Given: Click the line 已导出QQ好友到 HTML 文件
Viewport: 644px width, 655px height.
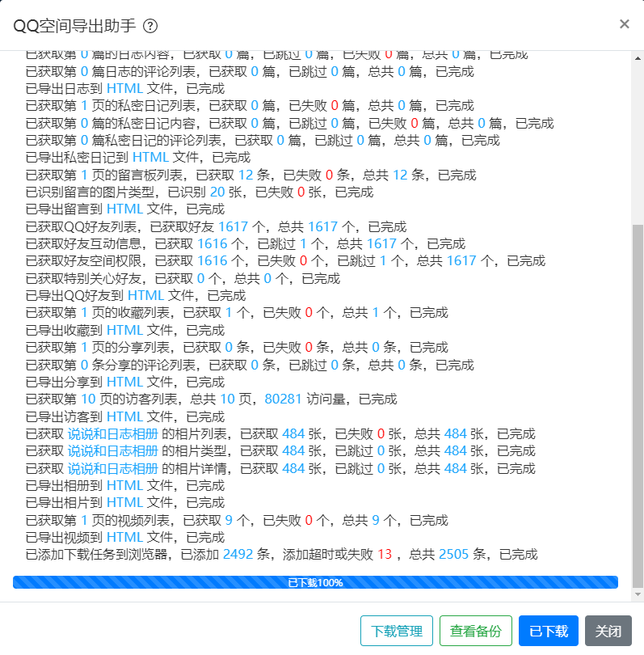Looking at the screenshot, I should point(136,296).
